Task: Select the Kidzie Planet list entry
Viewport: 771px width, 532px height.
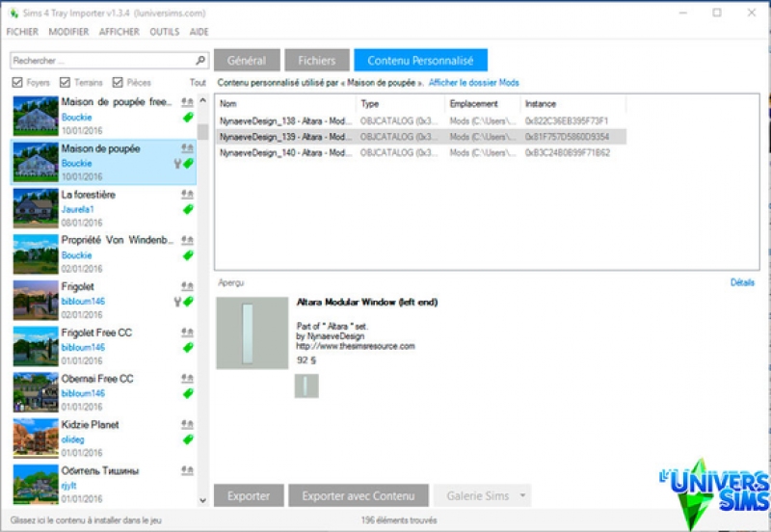Action: tap(103, 439)
